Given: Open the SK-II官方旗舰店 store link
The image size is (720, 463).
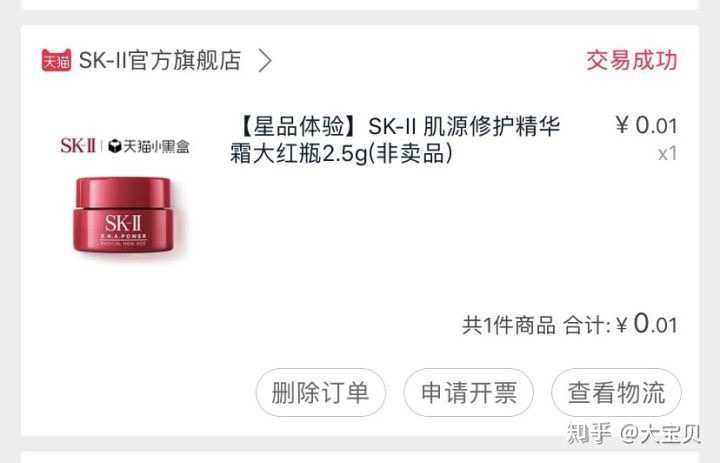Looking at the screenshot, I should tap(160, 60).
